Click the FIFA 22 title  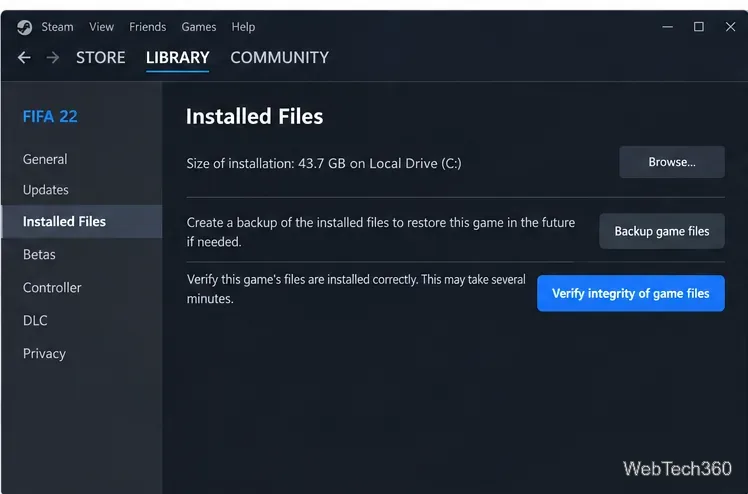pyautogui.click(x=50, y=116)
